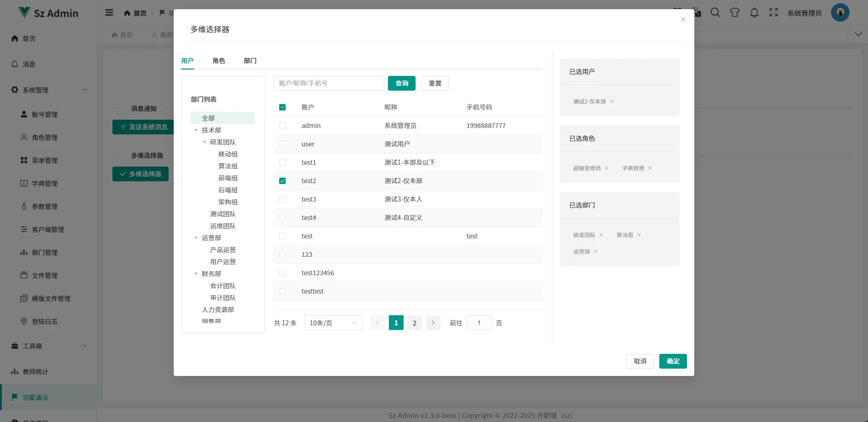Collapse the sidebar using the hamburger icon
The height and width of the screenshot is (422, 868).
(x=109, y=12)
